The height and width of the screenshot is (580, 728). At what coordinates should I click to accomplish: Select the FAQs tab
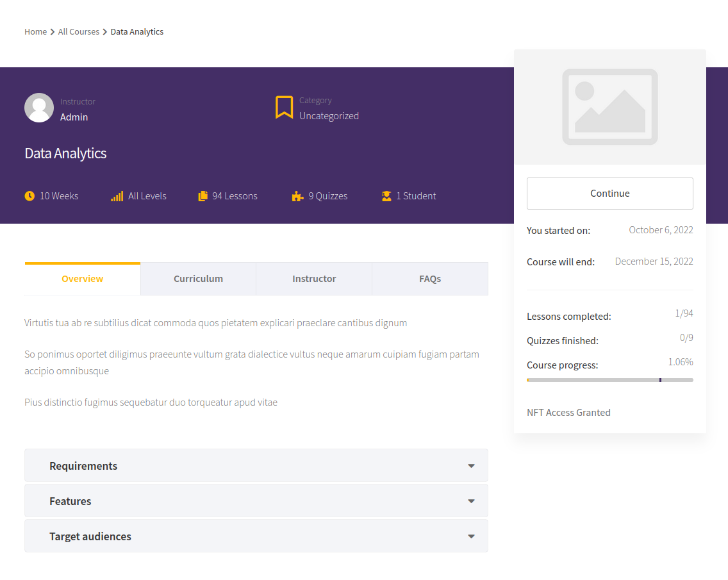pos(430,279)
